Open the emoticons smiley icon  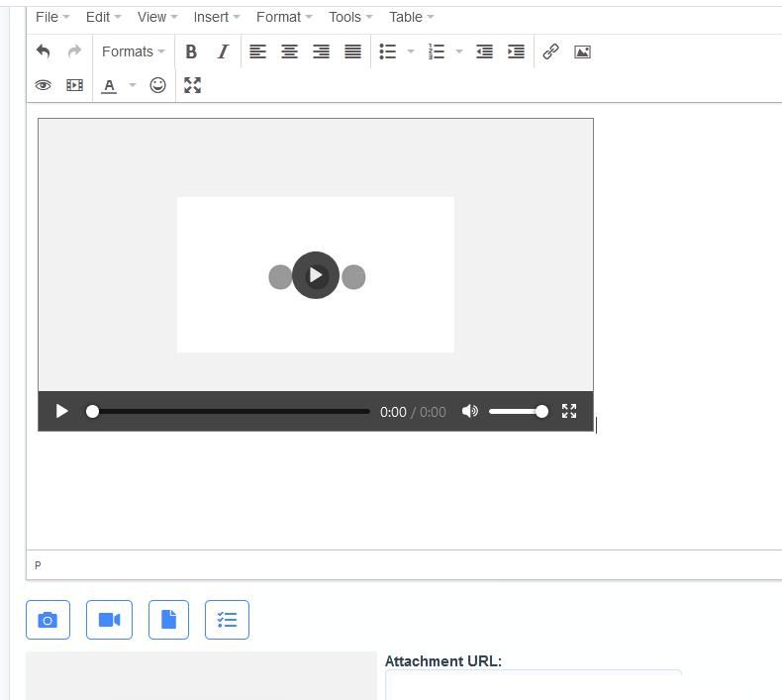[x=157, y=85]
